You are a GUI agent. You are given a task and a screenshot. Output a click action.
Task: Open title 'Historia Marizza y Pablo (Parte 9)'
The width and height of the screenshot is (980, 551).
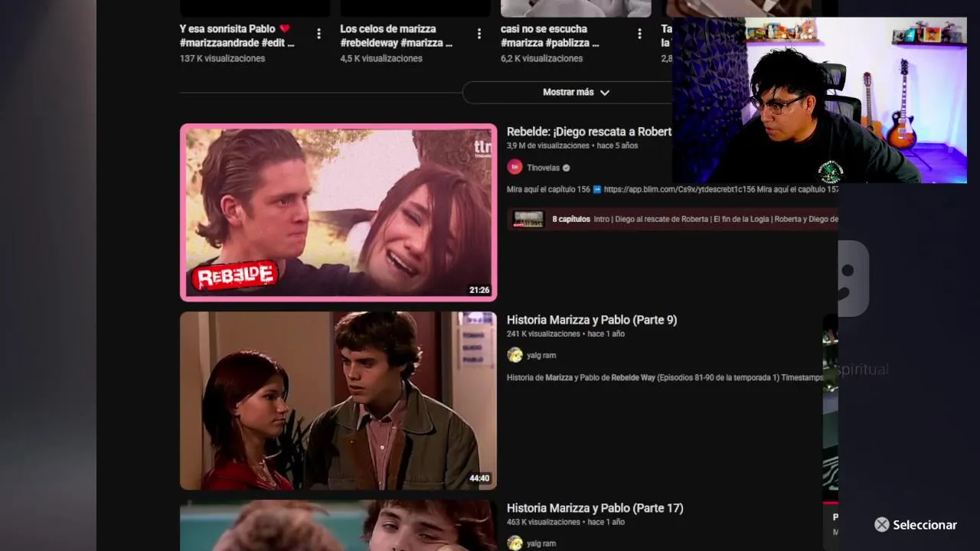click(x=592, y=320)
